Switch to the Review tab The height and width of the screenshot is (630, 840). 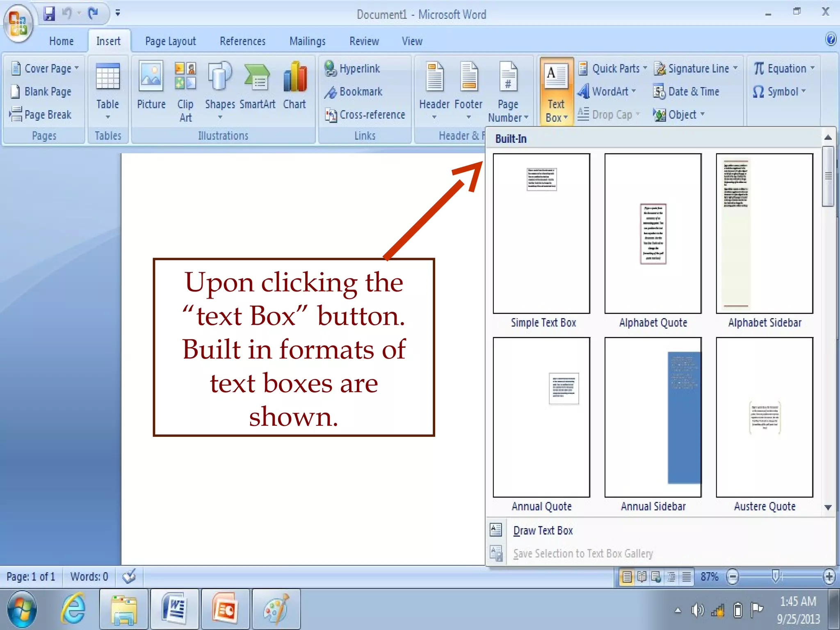coord(364,41)
